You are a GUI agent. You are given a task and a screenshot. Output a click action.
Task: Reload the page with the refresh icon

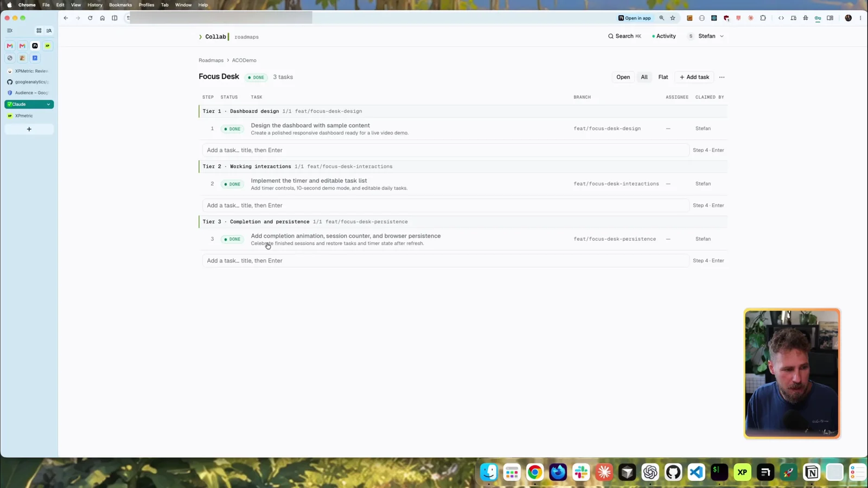[x=90, y=18]
